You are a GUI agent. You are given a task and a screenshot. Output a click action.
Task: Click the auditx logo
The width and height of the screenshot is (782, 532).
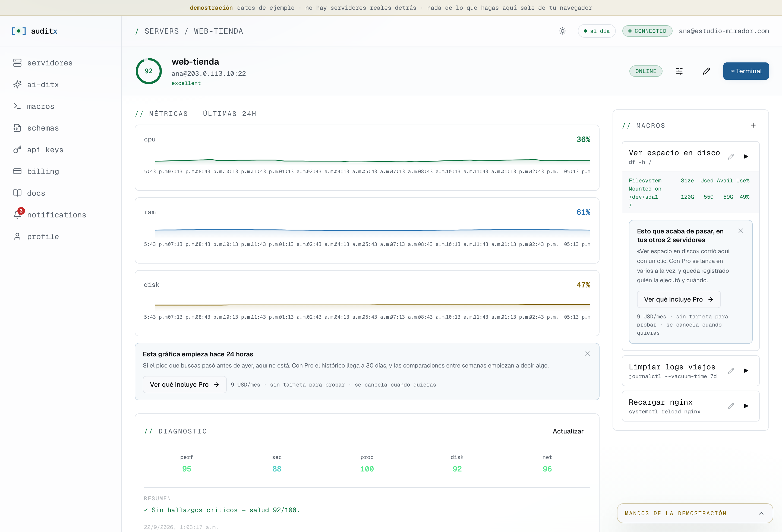pyautogui.click(x=34, y=31)
